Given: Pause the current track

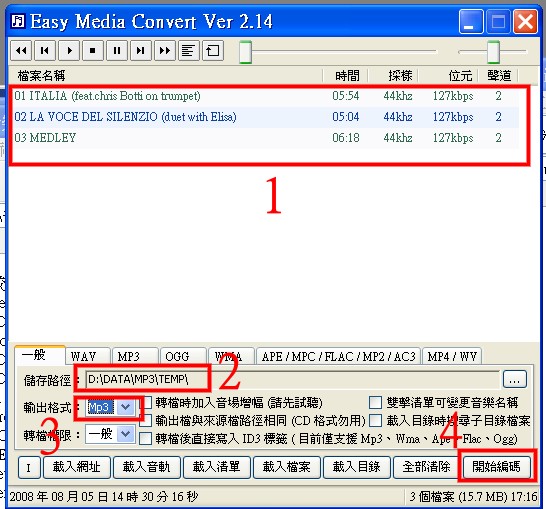Looking at the screenshot, I should pyautogui.click(x=117, y=51).
